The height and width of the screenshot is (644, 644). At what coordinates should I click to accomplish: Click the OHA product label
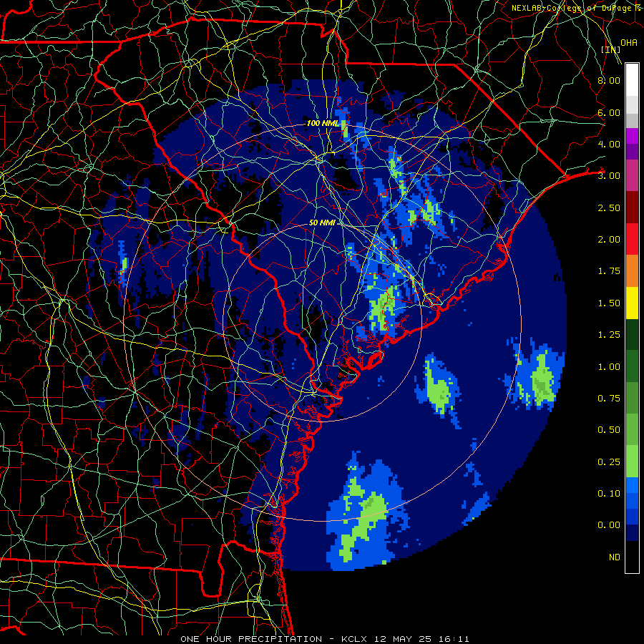point(628,42)
